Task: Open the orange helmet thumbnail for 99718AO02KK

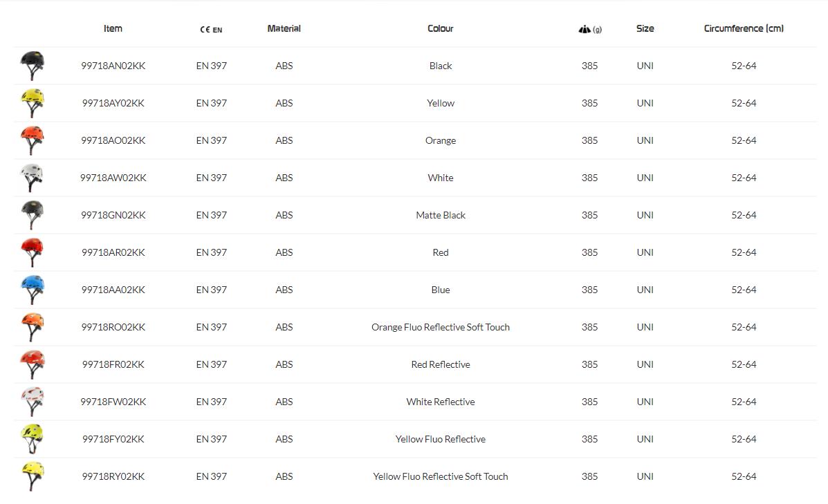Action: tap(32, 140)
